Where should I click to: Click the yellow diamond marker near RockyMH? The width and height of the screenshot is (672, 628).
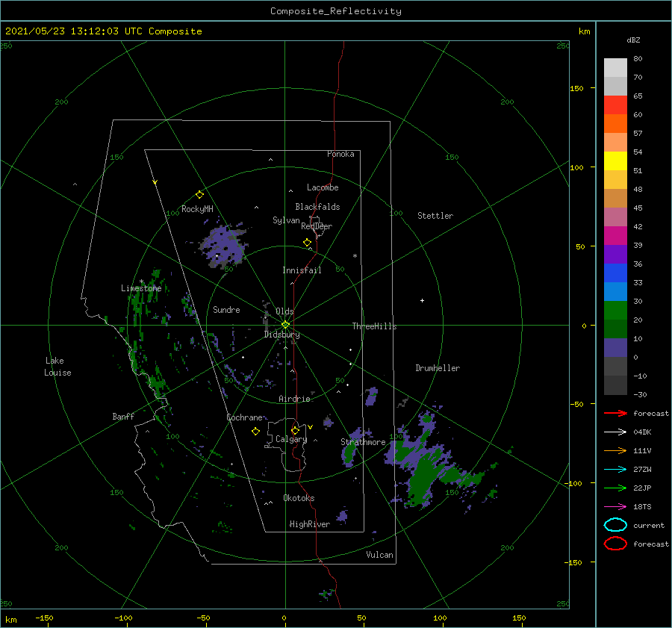tap(199, 195)
